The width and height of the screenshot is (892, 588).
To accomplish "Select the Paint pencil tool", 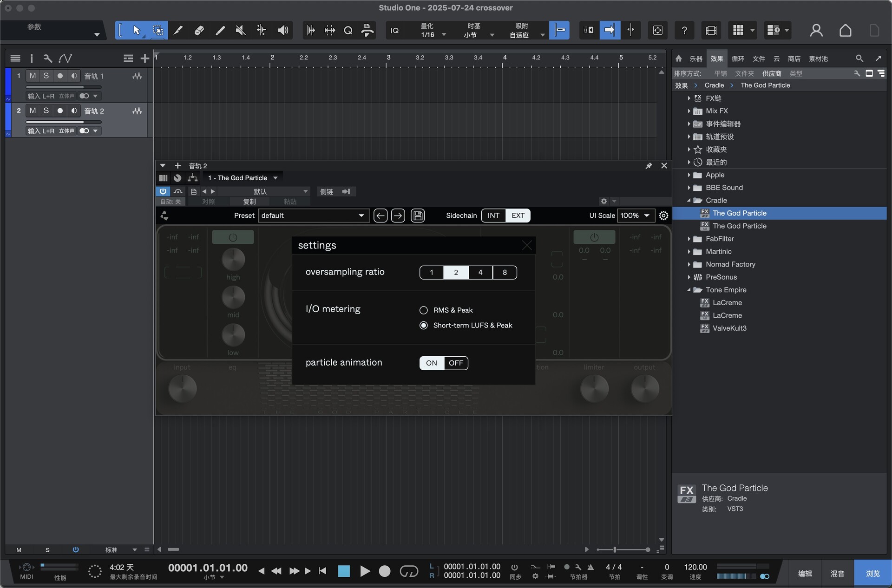I will [x=220, y=30].
